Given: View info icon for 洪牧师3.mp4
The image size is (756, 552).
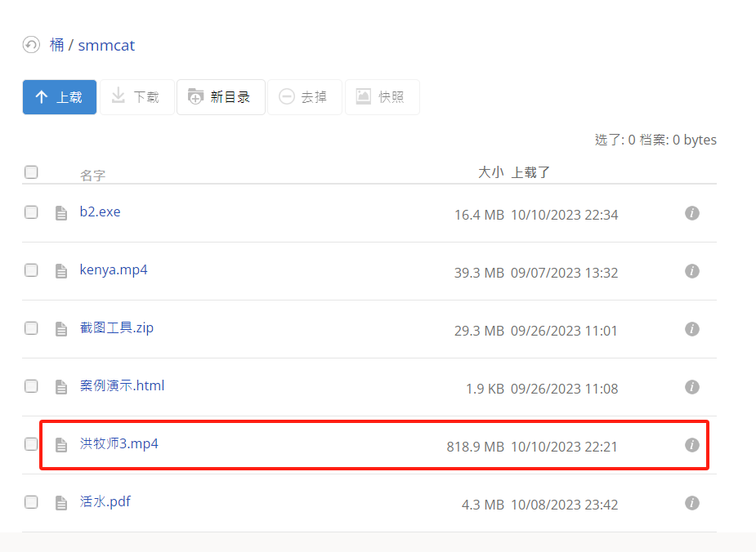Looking at the screenshot, I should click(x=691, y=445).
